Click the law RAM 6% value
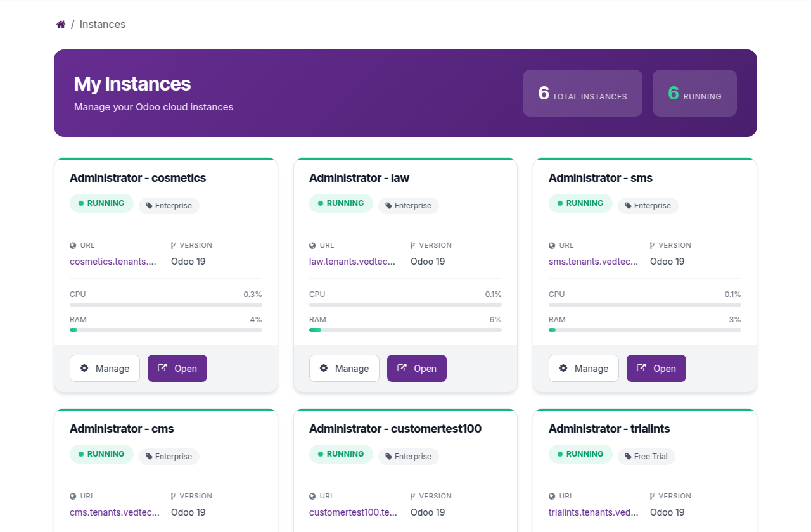Viewport: 811px width, 532px height. click(495, 320)
